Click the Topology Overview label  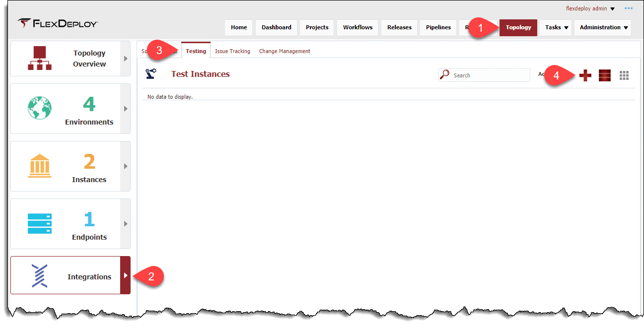click(x=89, y=59)
